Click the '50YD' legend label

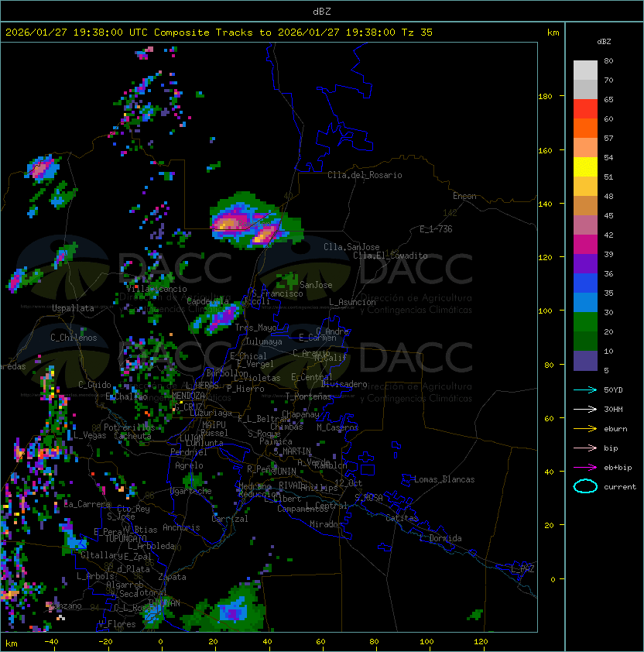tap(613, 390)
